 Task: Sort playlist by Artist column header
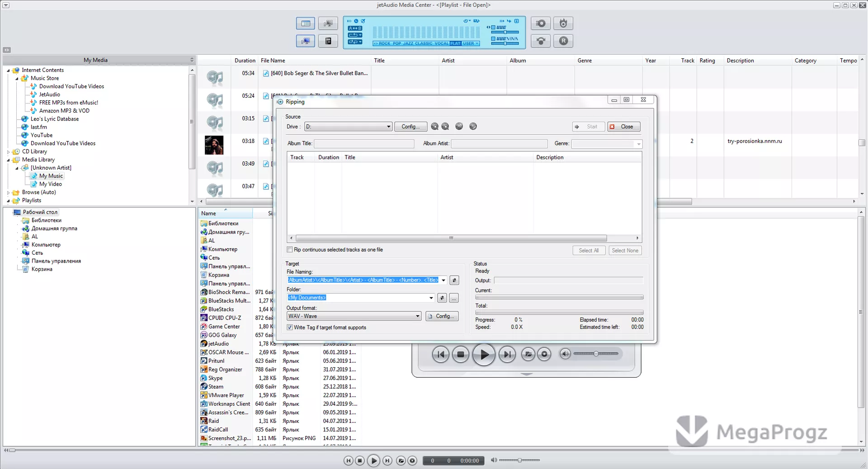(472, 61)
